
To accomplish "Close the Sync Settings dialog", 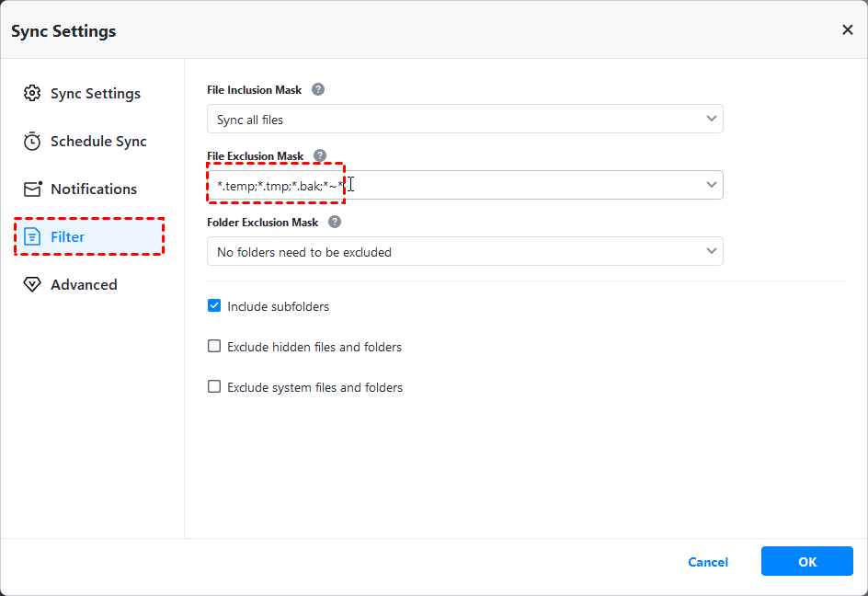I will point(847,30).
